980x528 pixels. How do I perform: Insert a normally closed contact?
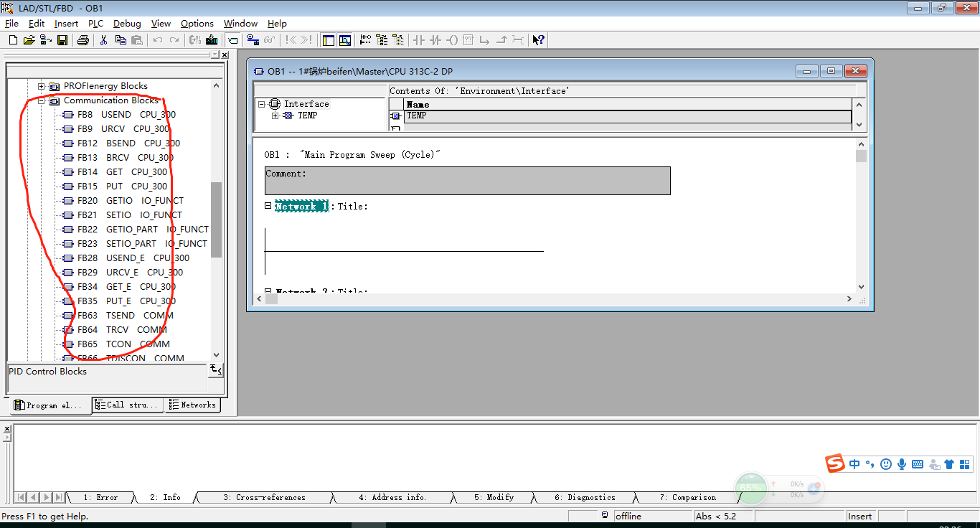coord(435,40)
